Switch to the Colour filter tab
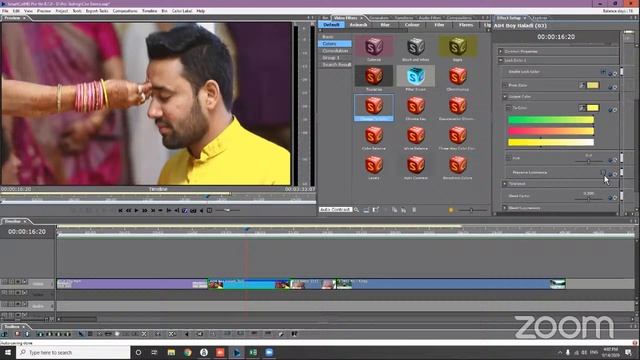This screenshot has height=360, width=640. click(412, 25)
